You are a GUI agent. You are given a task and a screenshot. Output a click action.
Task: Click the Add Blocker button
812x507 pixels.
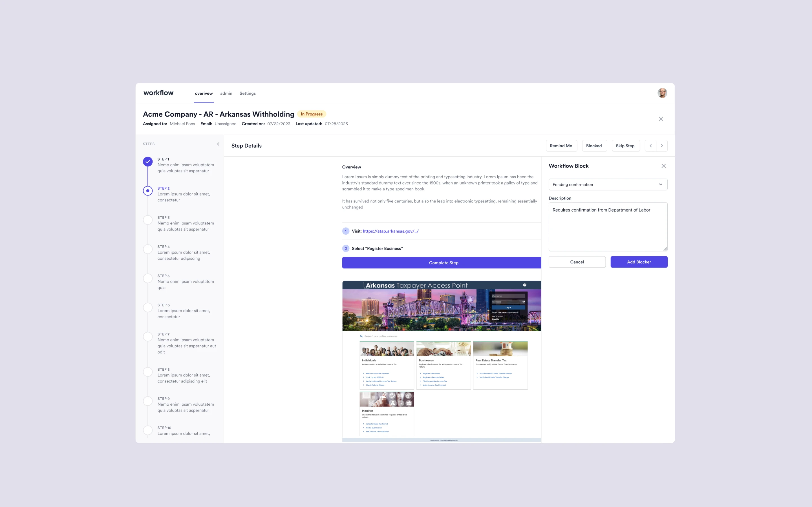pyautogui.click(x=639, y=262)
